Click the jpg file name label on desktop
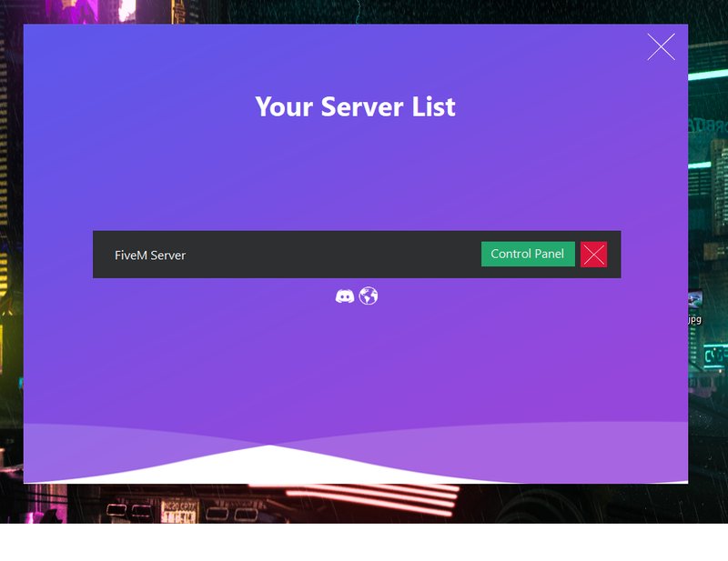The image size is (728, 561). pyautogui.click(x=696, y=320)
